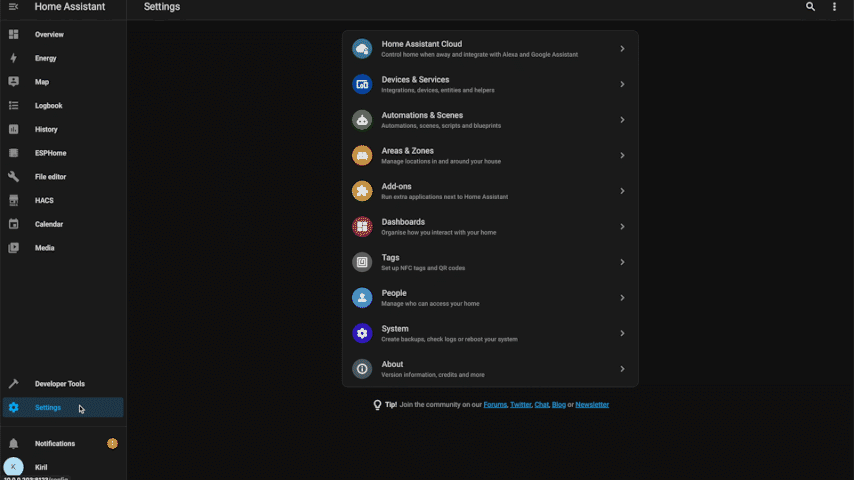Image resolution: width=854 pixels, height=480 pixels.
Task: Open the Chat community link
Action: tap(541, 404)
